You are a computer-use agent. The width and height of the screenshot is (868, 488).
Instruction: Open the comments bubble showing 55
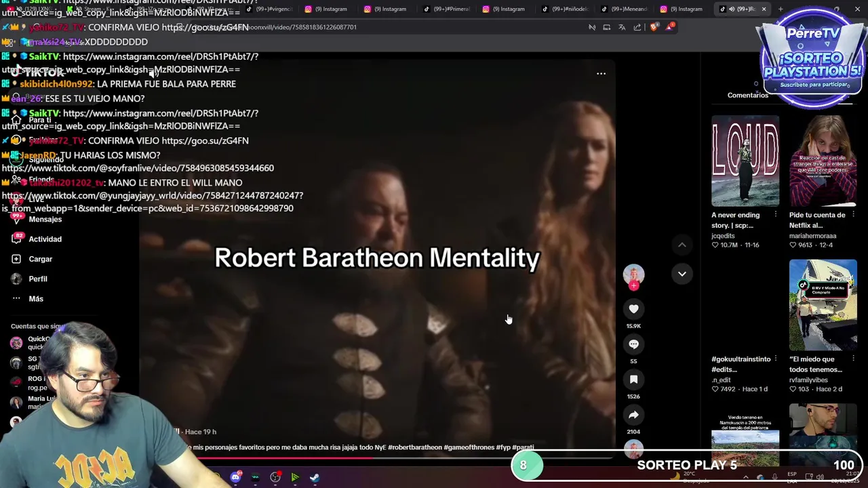coord(633,344)
